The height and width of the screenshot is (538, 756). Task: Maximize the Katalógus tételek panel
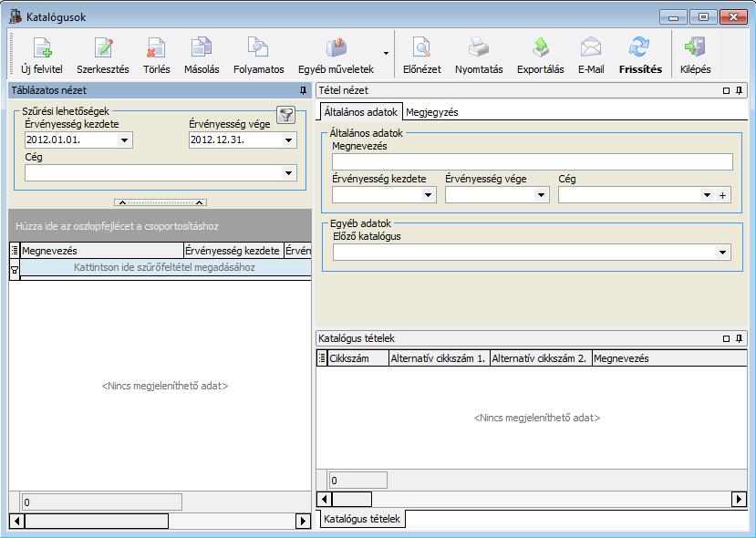[726, 339]
